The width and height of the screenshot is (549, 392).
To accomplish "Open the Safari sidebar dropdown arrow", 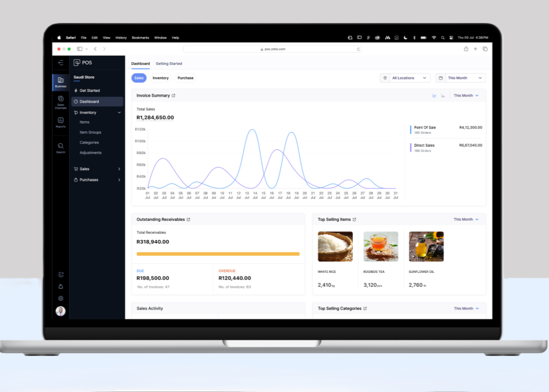I will (86, 49).
